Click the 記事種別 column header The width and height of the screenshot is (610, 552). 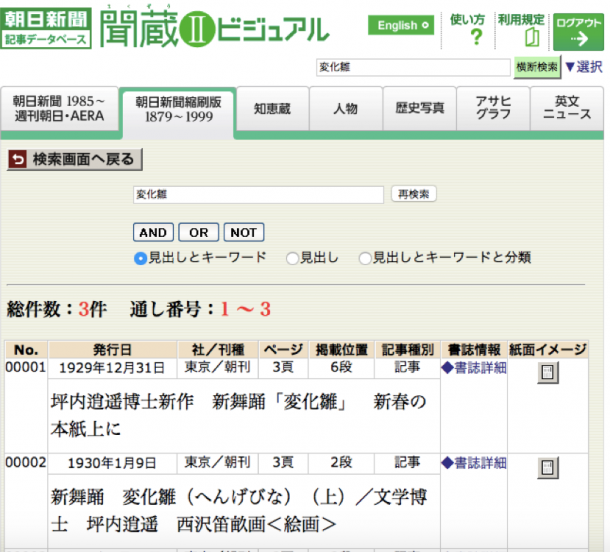pyautogui.click(x=408, y=349)
